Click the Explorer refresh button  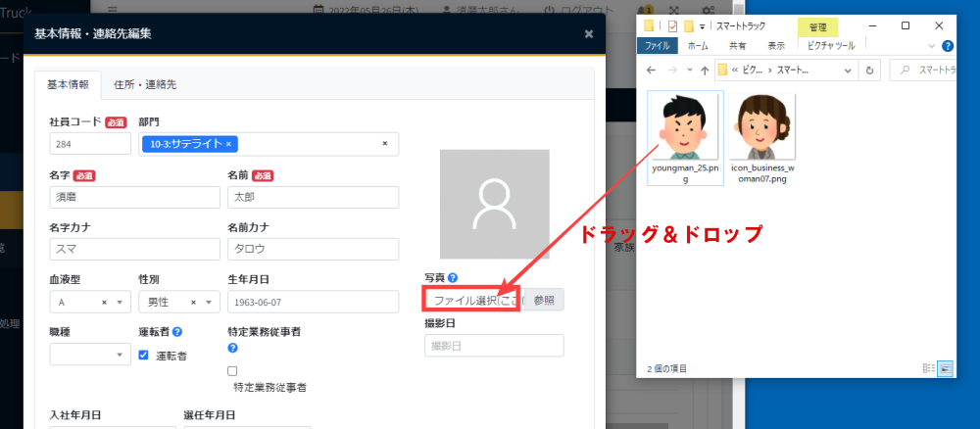coord(869,71)
